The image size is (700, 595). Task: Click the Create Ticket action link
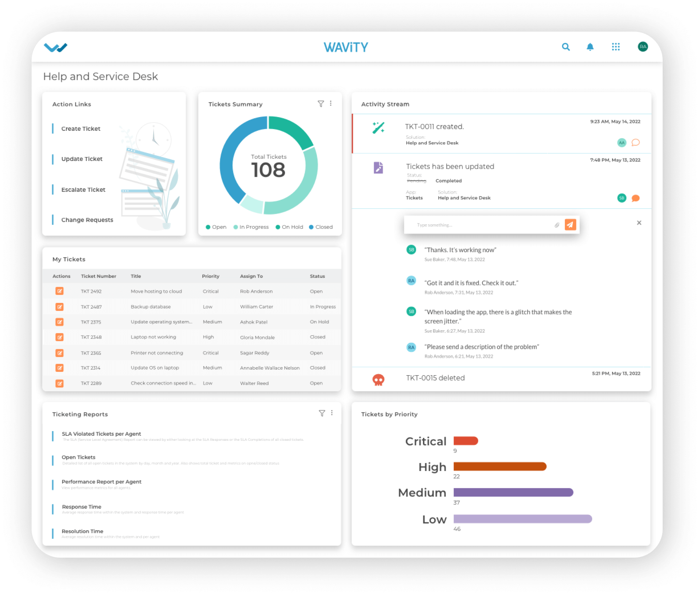pyautogui.click(x=80, y=129)
